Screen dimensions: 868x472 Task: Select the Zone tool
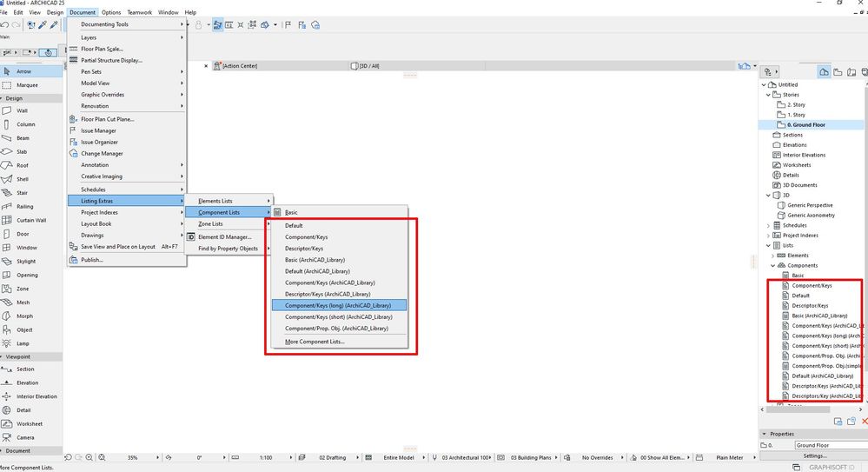[31, 289]
